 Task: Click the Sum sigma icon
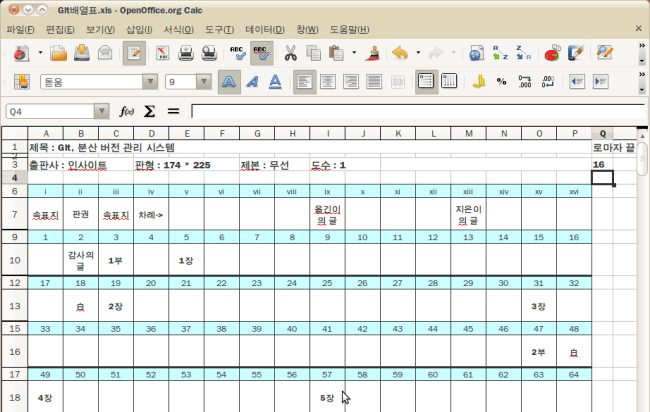(x=150, y=111)
